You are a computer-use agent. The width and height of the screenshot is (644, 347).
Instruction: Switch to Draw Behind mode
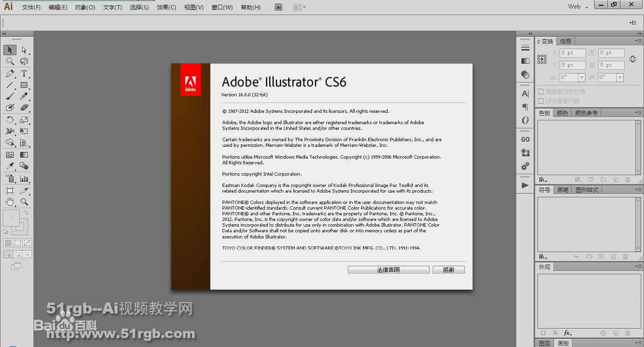[17, 254]
